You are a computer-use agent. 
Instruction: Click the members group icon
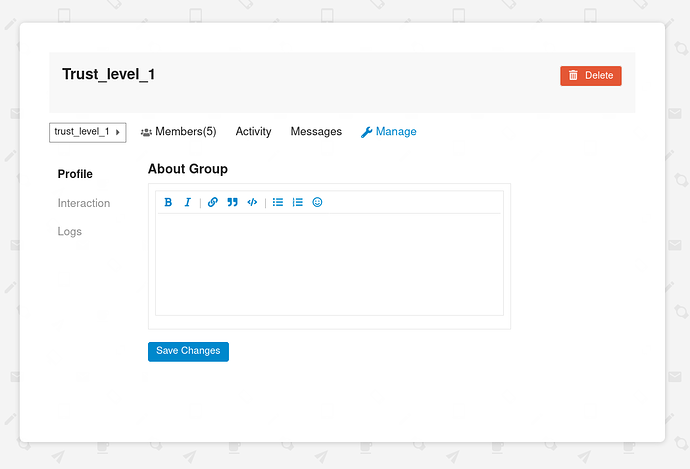pos(146,132)
